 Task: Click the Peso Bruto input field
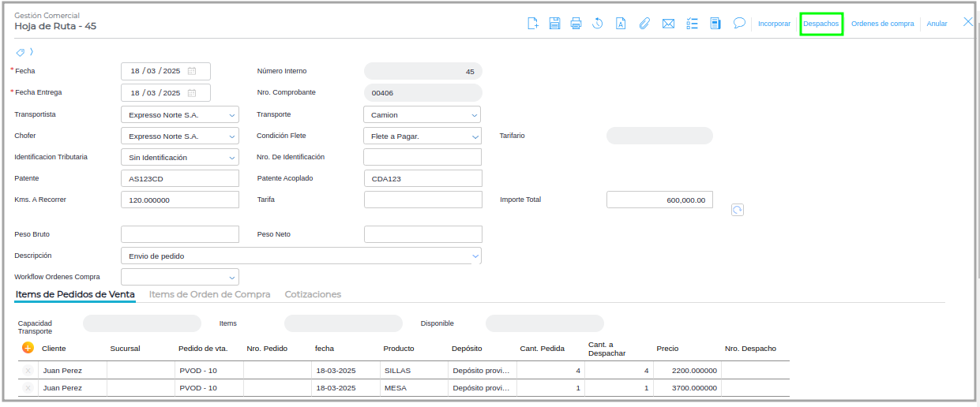coord(179,234)
